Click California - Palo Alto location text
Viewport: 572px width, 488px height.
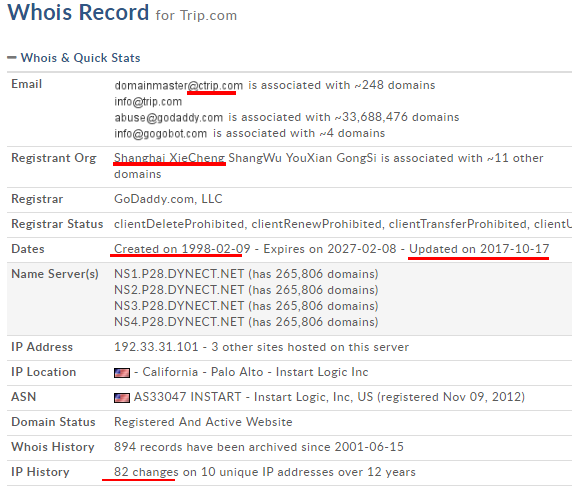click(203, 372)
